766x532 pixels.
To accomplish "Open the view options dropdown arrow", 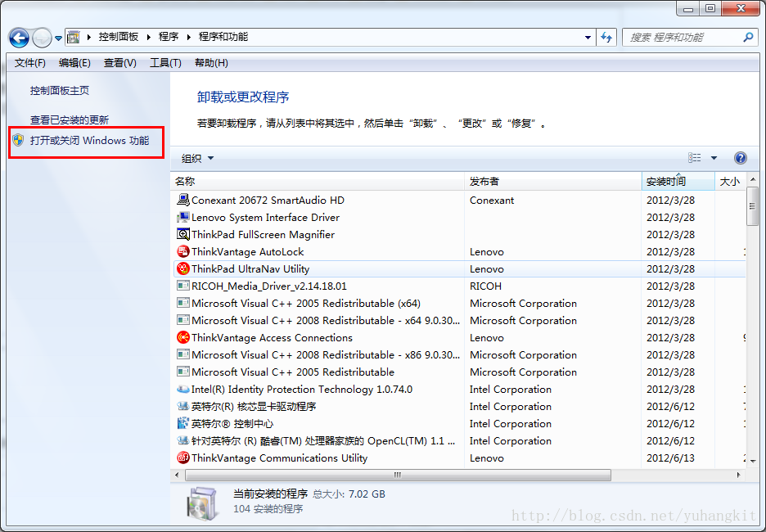I will pos(714,158).
